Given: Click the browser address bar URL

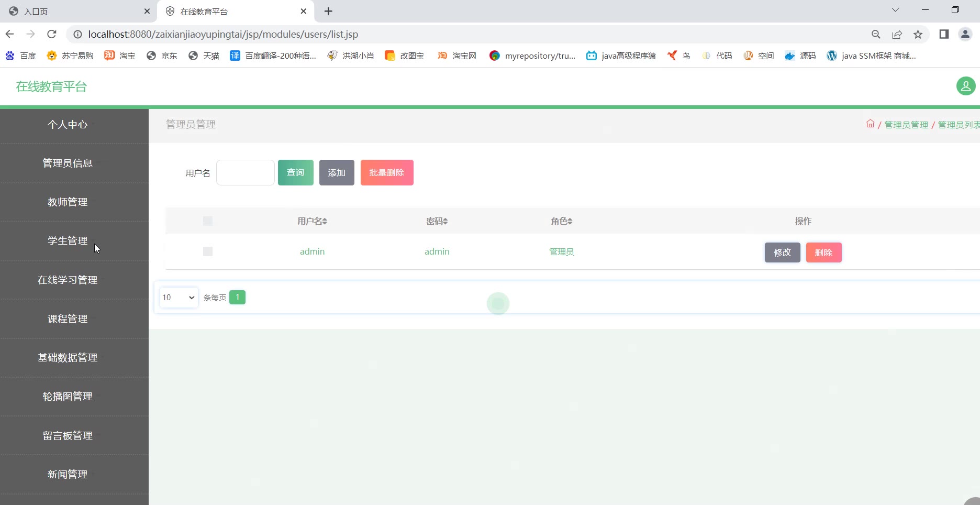Looking at the screenshot, I should (223, 34).
